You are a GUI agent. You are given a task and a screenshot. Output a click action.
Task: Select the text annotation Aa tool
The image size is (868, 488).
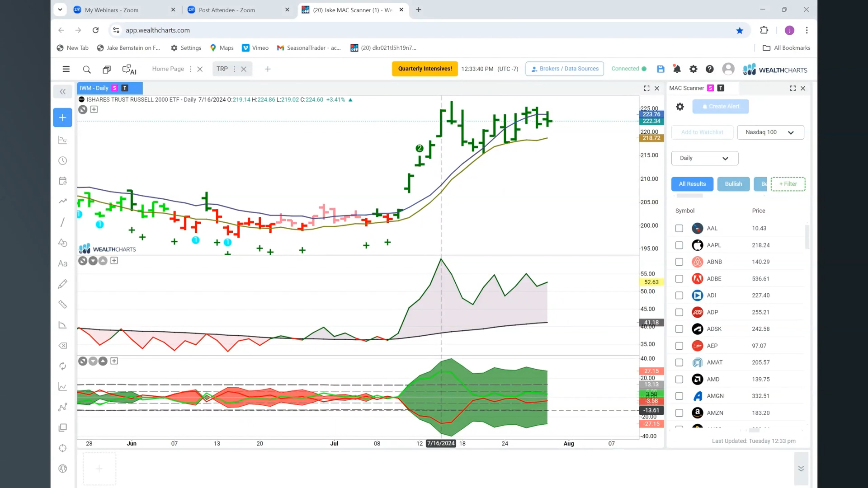tap(63, 263)
